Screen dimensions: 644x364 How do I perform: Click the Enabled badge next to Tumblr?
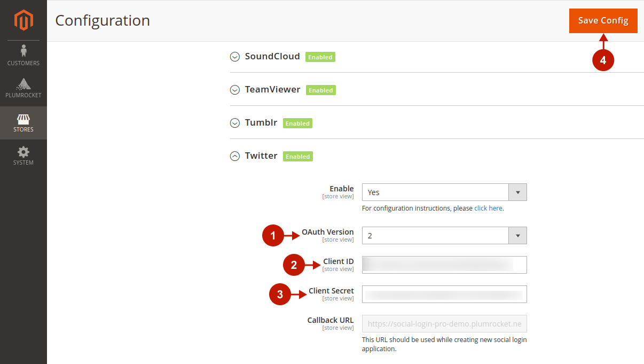[x=297, y=123]
